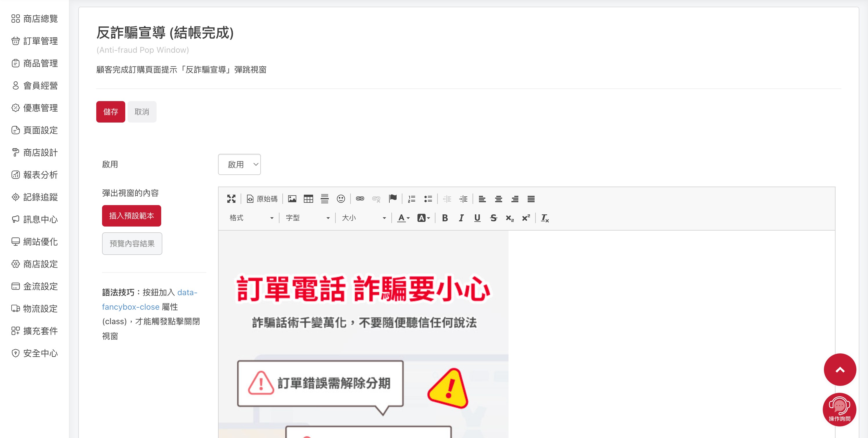Toggle italic formatting
868x438 pixels.
461,218
